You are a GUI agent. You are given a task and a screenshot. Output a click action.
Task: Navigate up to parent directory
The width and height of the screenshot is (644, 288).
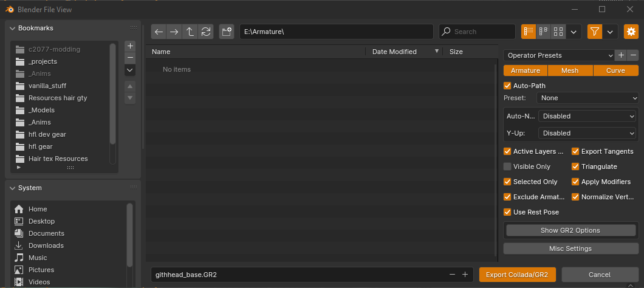pos(190,32)
